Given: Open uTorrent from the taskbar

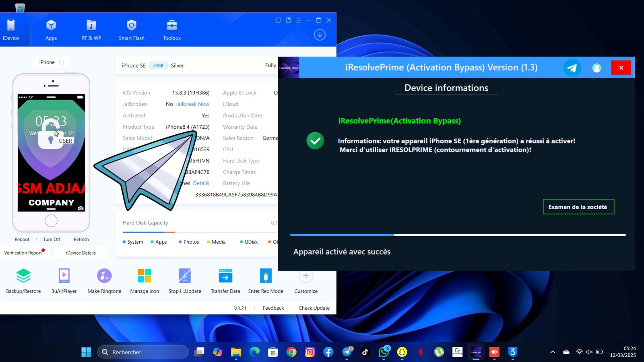Looking at the screenshot, I should 439,352.
